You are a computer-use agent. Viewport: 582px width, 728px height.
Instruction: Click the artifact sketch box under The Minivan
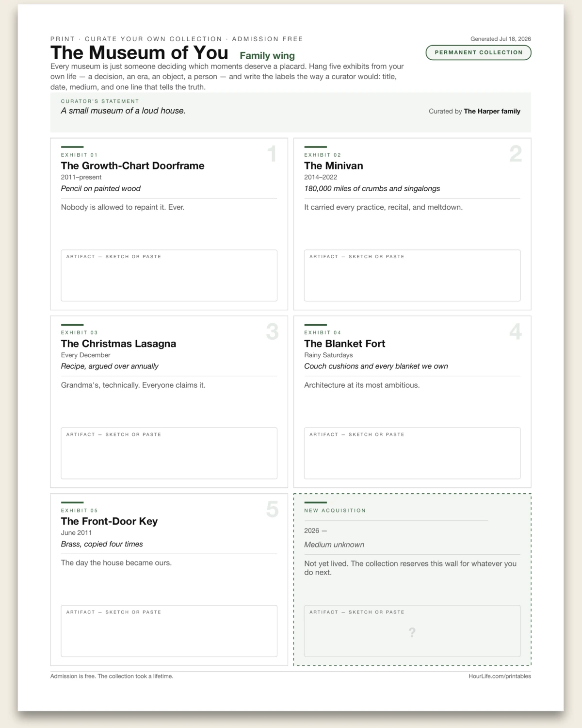click(x=412, y=276)
